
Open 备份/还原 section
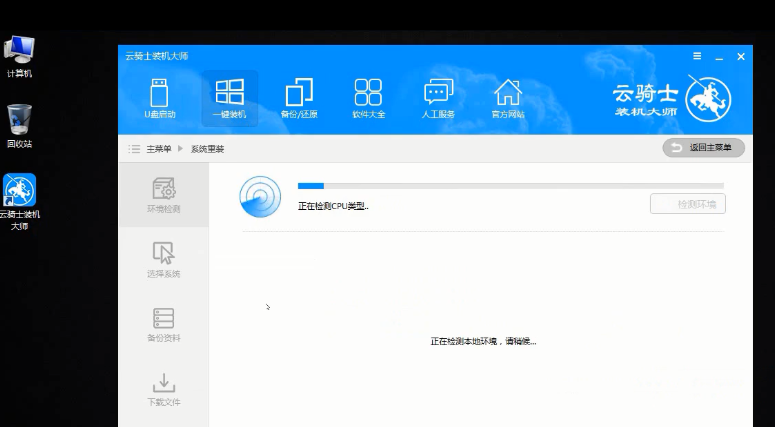[299, 98]
